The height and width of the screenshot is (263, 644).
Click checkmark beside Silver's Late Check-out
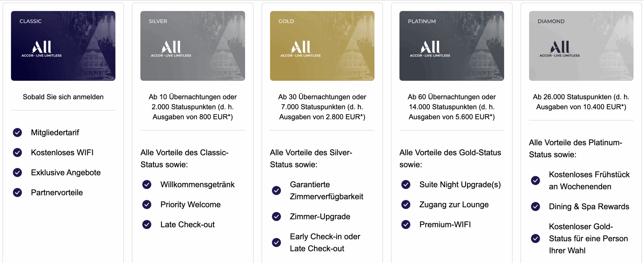click(x=147, y=224)
